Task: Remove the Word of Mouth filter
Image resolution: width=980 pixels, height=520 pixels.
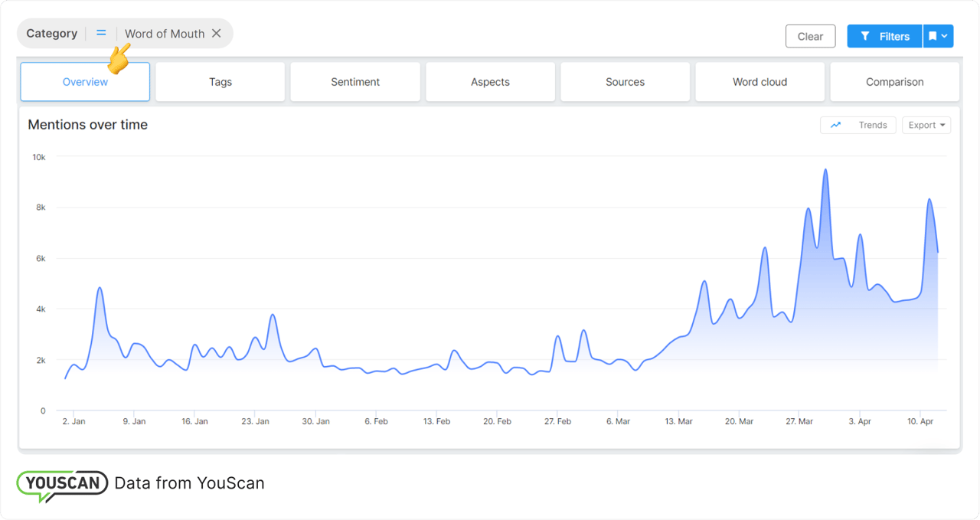Action: (217, 34)
